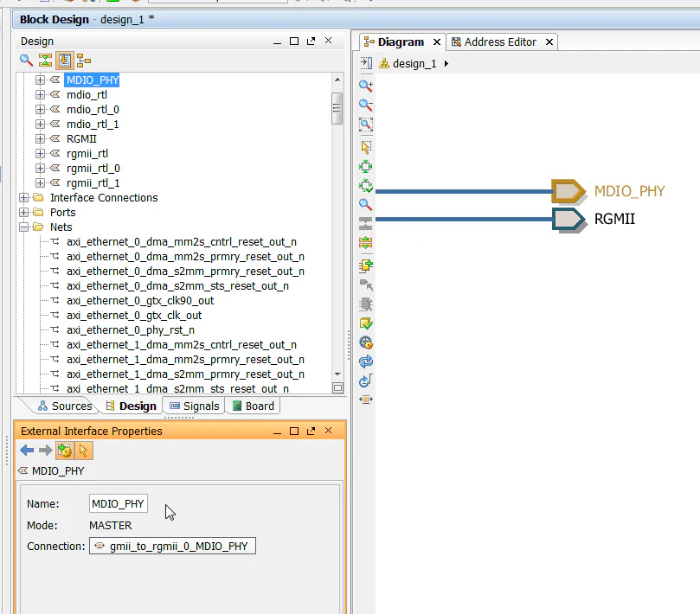Switch to the Address Editor tab
The height and width of the screenshot is (614, 700).
[x=501, y=42]
